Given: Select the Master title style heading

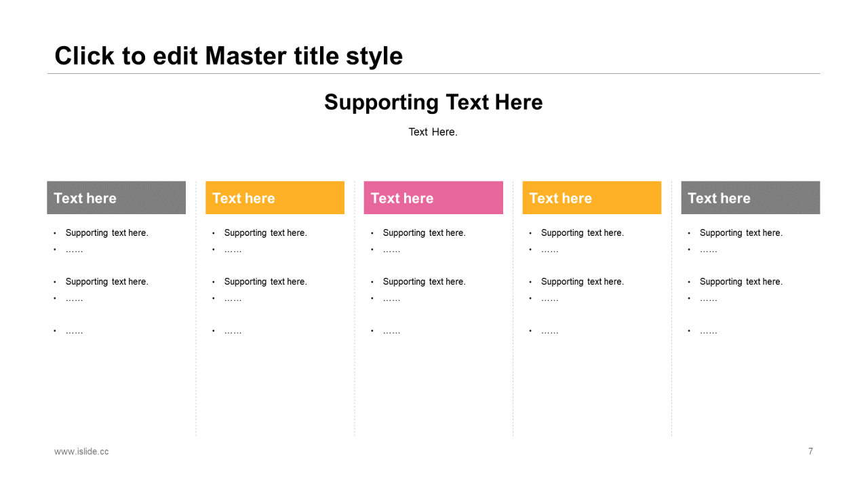Looking at the screenshot, I should [x=229, y=56].
